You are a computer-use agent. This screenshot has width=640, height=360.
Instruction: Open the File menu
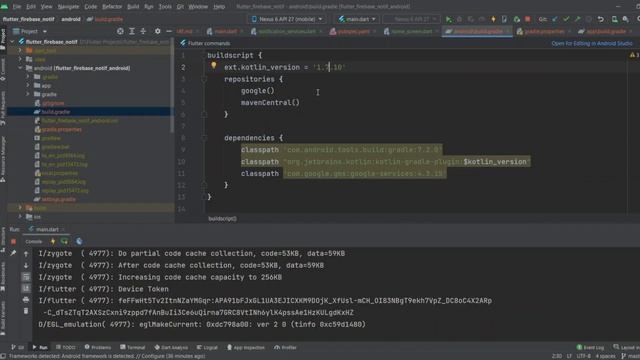click(x=17, y=7)
